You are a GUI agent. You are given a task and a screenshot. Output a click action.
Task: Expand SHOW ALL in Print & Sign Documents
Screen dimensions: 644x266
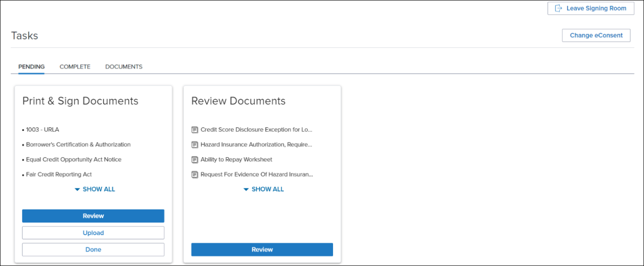98,189
